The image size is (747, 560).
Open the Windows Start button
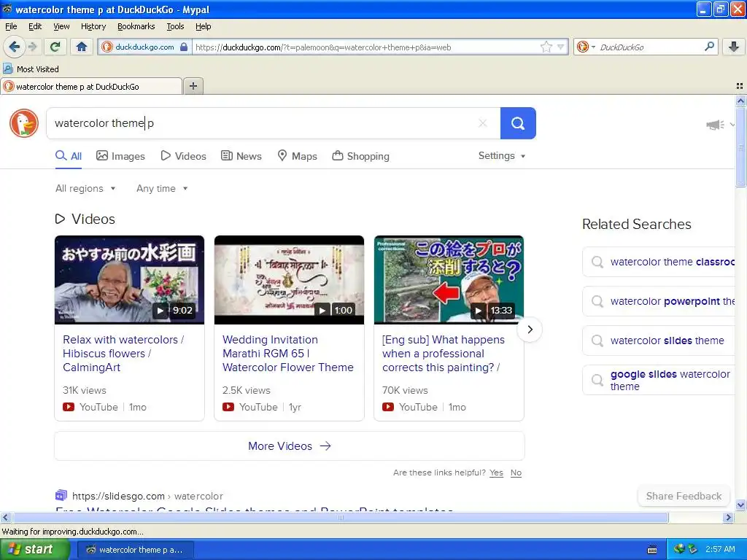(34, 550)
